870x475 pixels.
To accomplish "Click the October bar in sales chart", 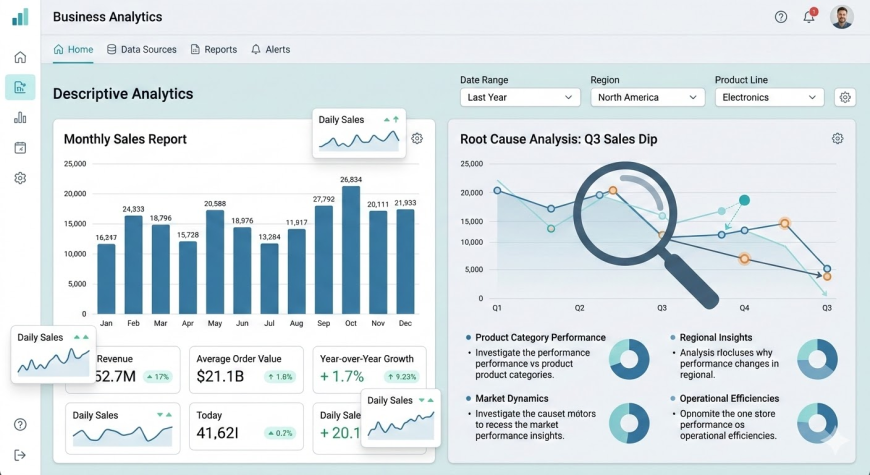I will [x=351, y=250].
